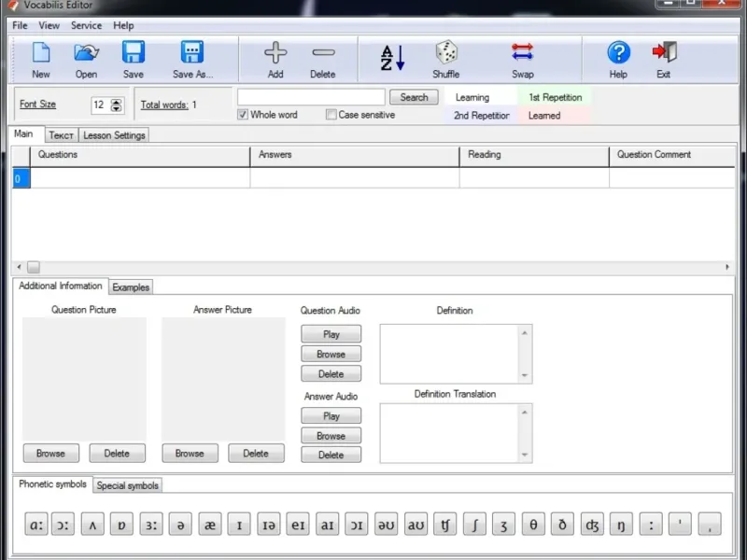Open Help via question mark icon
Image resolution: width=747 pixels, height=560 pixels.
618,60
